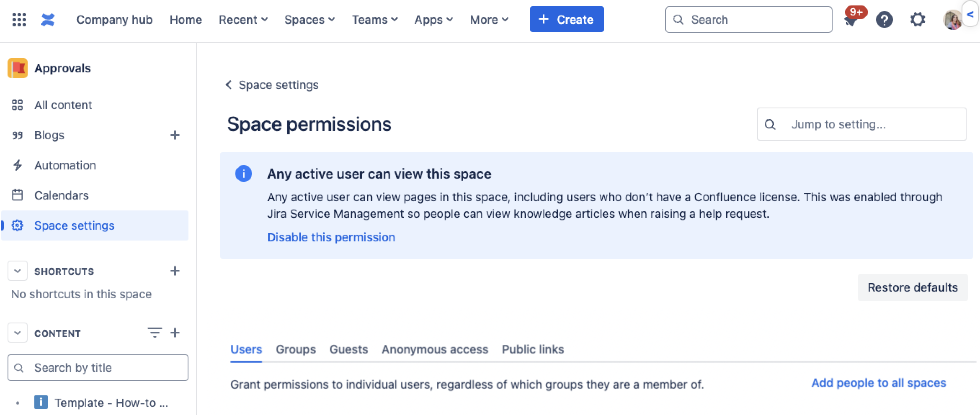This screenshot has width=980, height=415.
Task: Open Calendars for this space
Action: point(61,195)
